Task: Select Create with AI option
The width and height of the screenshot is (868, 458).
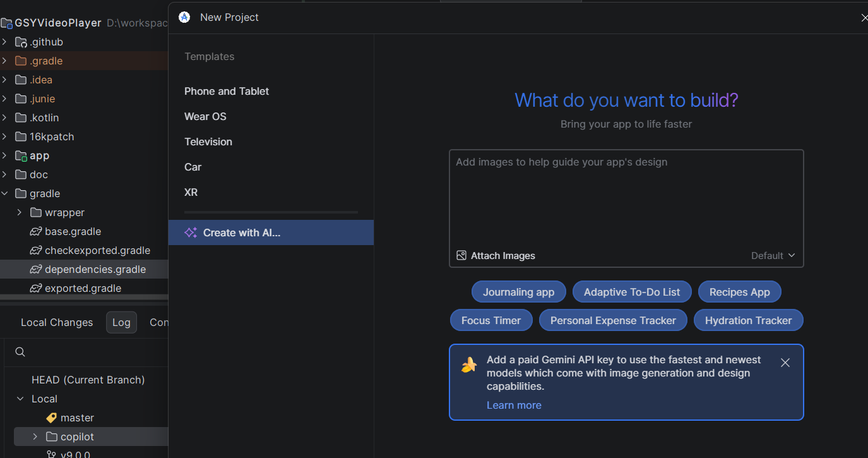Action: (271, 232)
